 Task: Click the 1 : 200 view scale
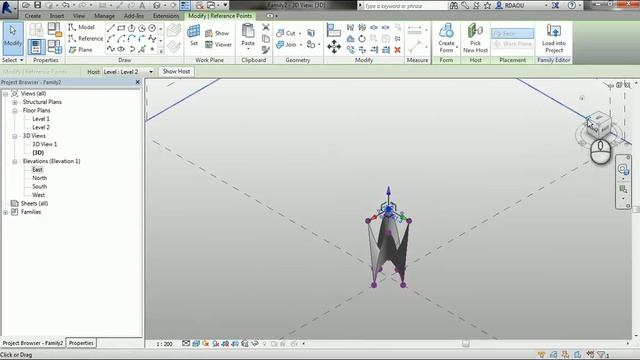[164, 344]
